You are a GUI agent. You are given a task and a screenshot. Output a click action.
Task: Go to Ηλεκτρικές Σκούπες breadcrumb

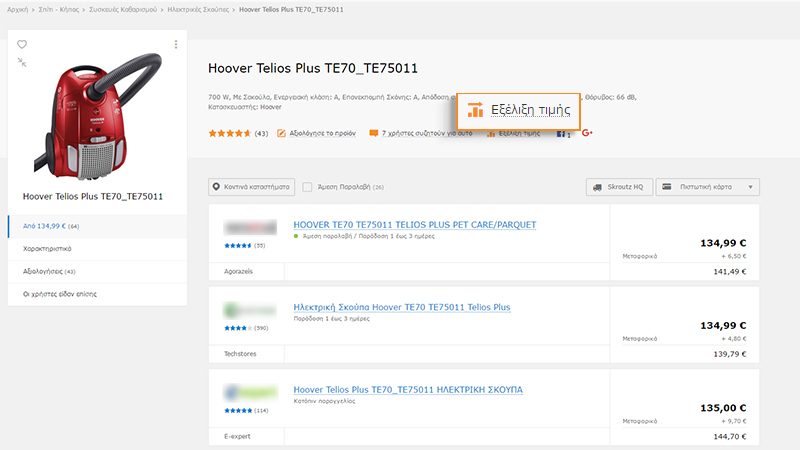pyautogui.click(x=198, y=10)
